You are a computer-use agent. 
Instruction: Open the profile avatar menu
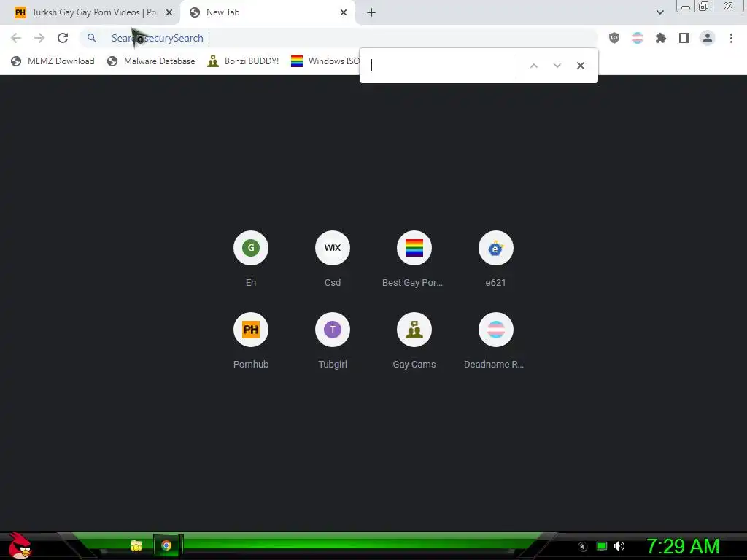point(708,38)
